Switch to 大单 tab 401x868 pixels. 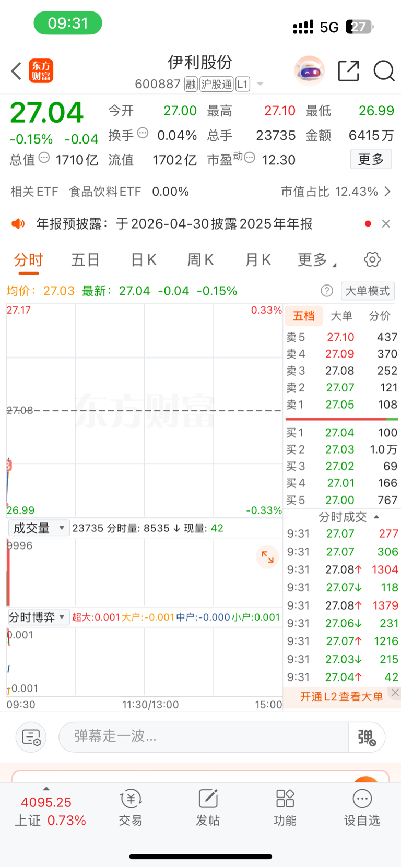[x=342, y=316]
